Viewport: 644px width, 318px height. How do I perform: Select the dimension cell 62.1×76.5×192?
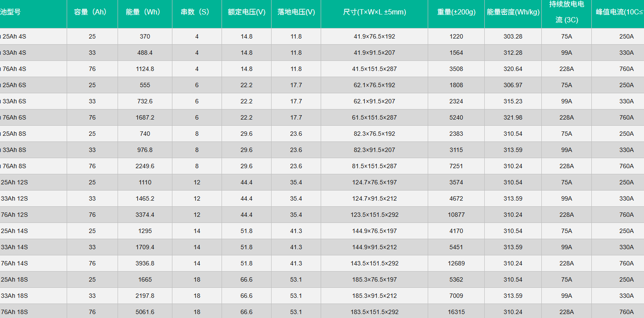coord(374,85)
